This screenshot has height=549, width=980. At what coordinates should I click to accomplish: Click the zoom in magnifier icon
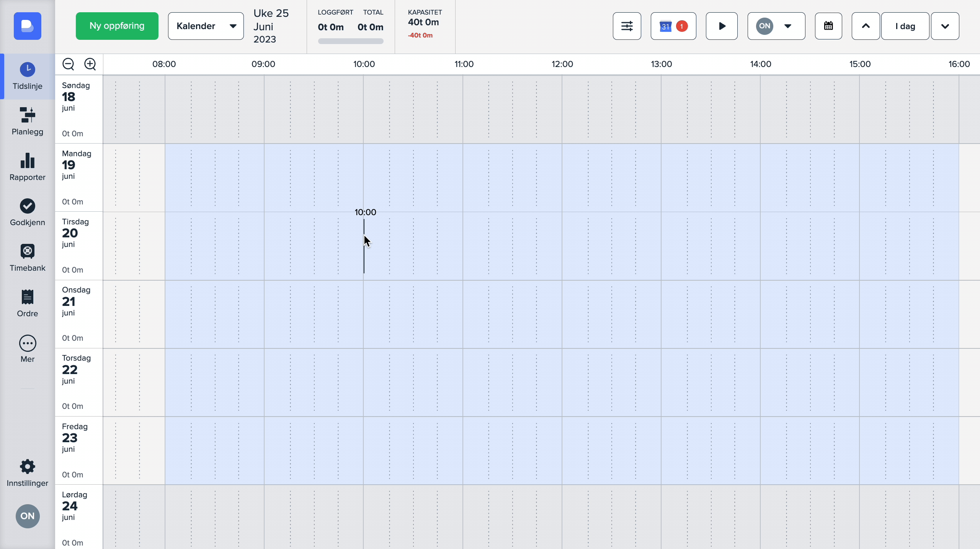(x=90, y=64)
